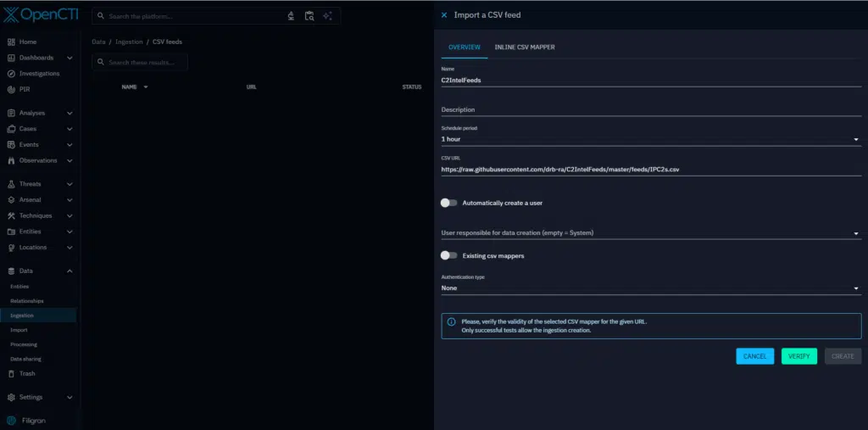Click the Arsenal icon in the sidebar

[11, 200]
